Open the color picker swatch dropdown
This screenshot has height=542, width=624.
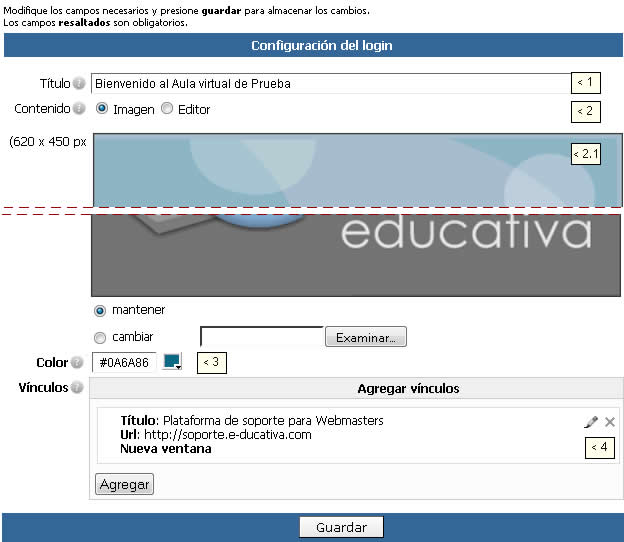(172, 362)
